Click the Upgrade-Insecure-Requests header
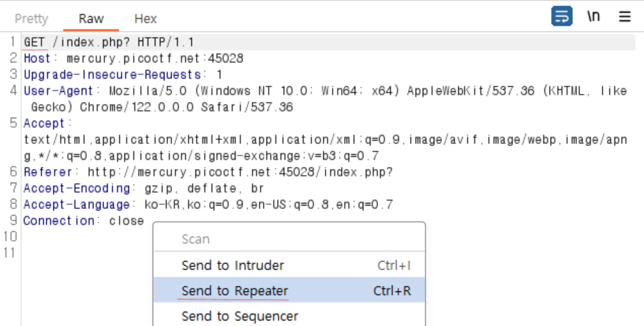The height and width of the screenshot is (326, 644). [123, 74]
